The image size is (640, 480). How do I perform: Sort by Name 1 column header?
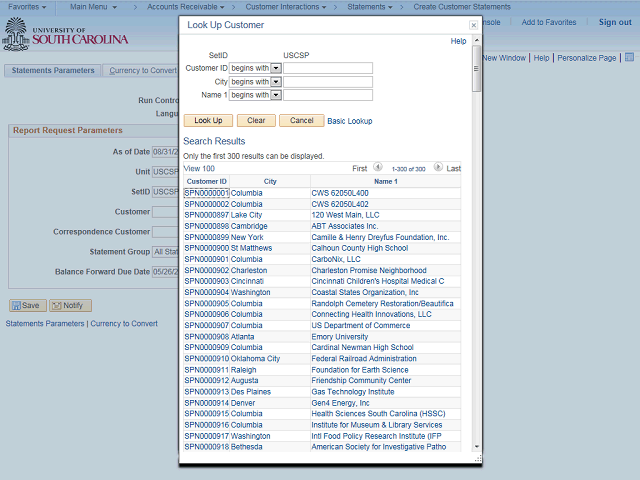[x=386, y=182]
